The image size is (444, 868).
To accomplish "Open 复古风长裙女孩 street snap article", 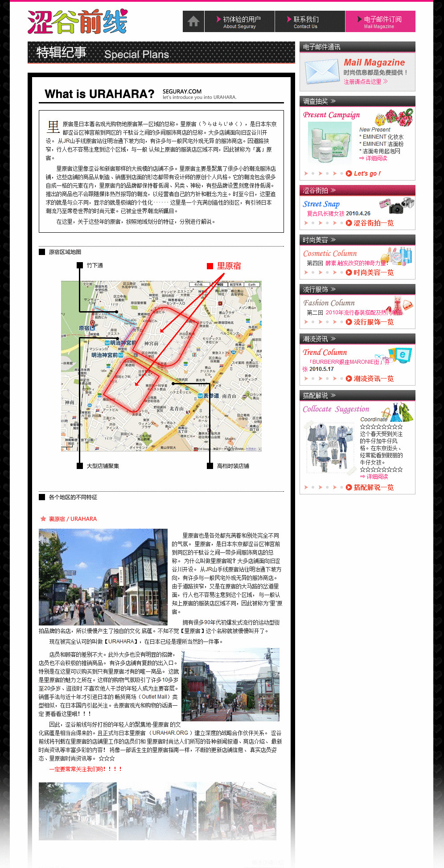I will pyautogui.click(x=325, y=214).
